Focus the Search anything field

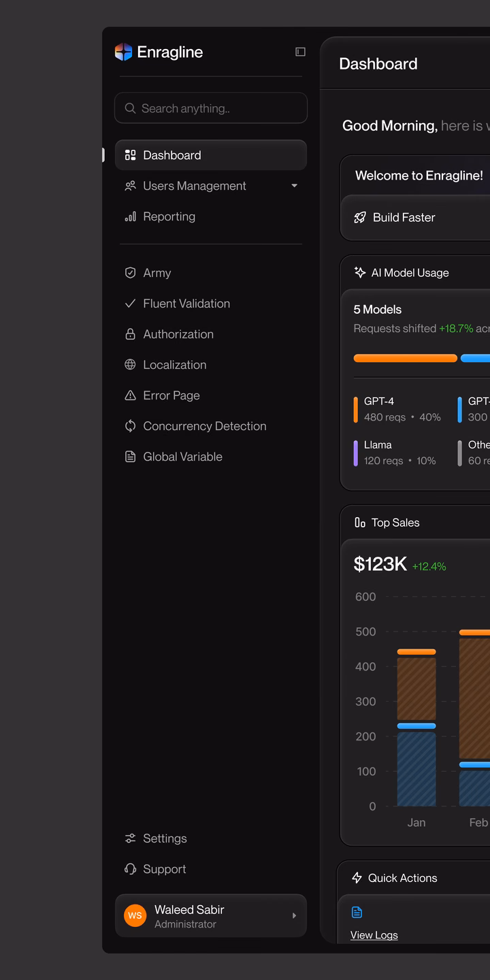coord(211,108)
